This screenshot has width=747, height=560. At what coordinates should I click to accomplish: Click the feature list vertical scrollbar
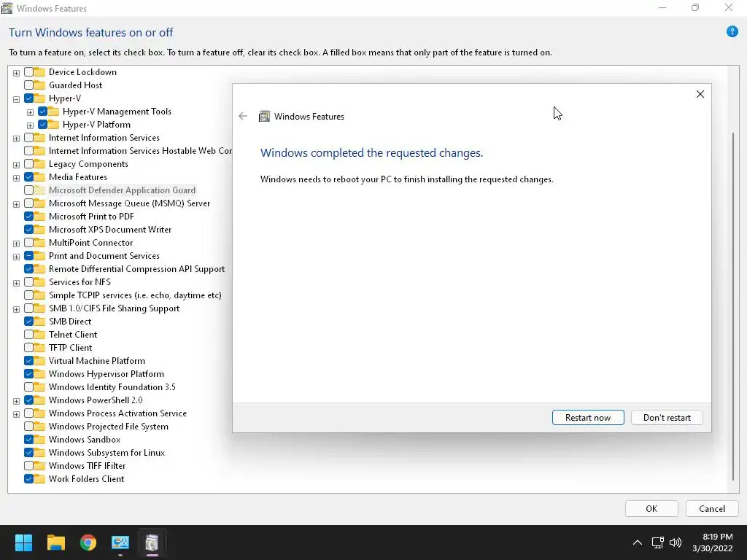(733, 307)
